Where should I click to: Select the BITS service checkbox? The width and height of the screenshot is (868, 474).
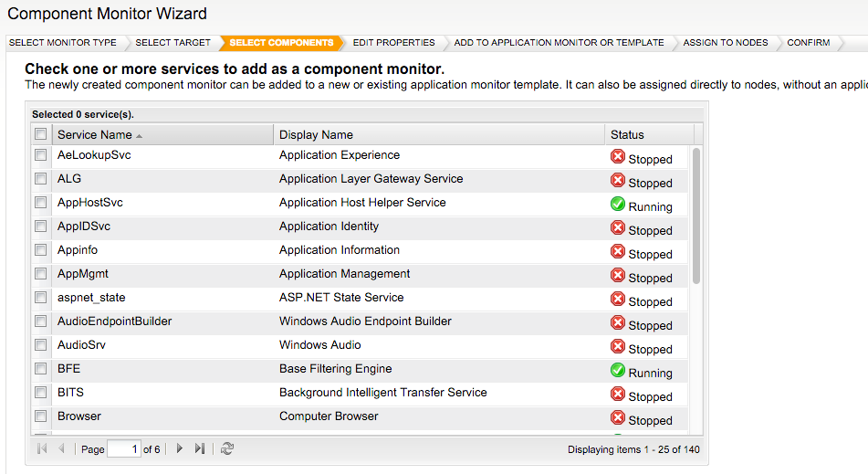40,393
